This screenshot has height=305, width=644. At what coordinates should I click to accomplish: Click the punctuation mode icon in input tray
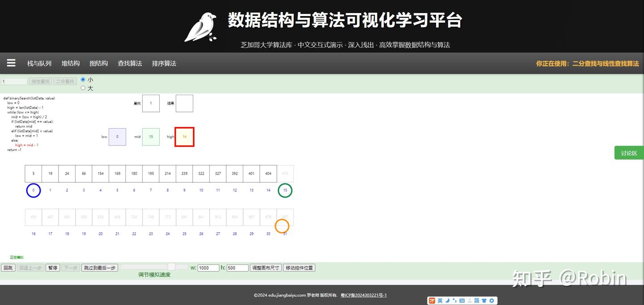coord(453,301)
